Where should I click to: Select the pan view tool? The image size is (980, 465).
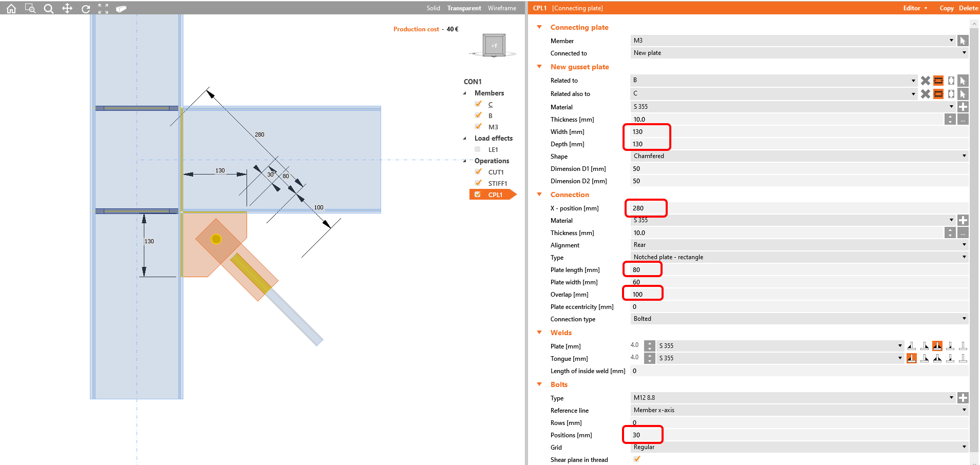tap(67, 8)
